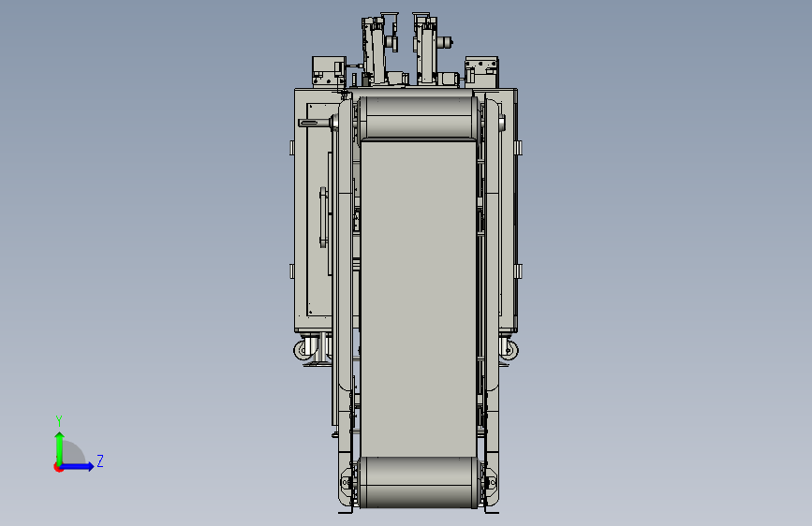Click the green Y axis arrow of the triad
The image size is (812, 526).
click(x=60, y=448)
